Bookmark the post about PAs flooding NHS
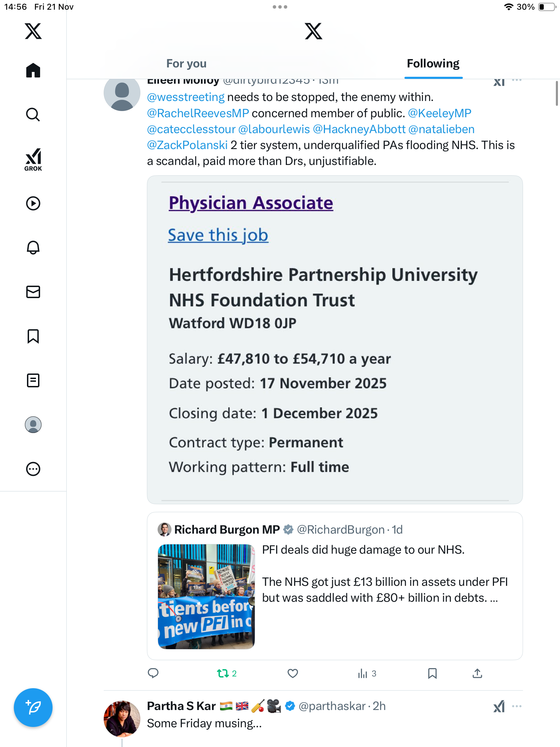This screenshot has height=747, width=560. coord(432,673)
